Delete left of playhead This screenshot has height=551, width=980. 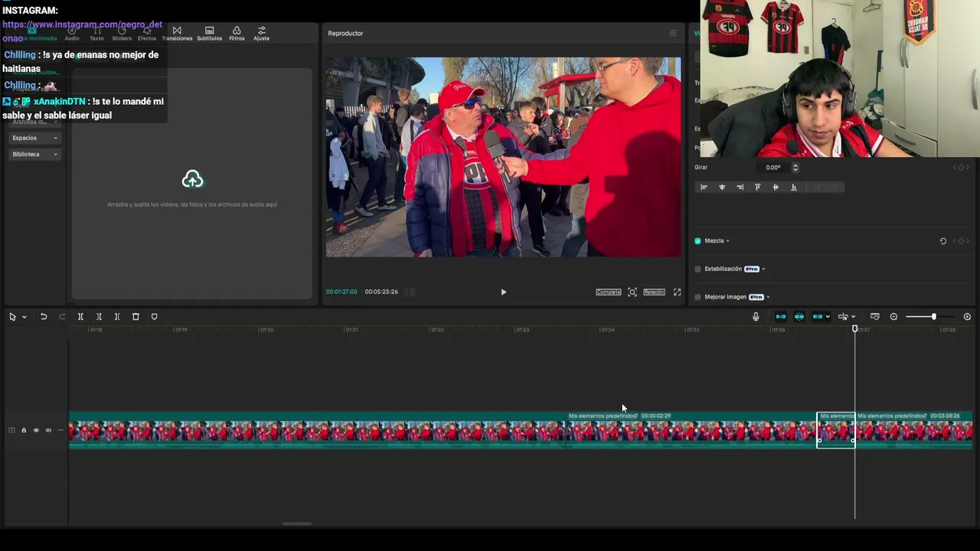[99, 317]
